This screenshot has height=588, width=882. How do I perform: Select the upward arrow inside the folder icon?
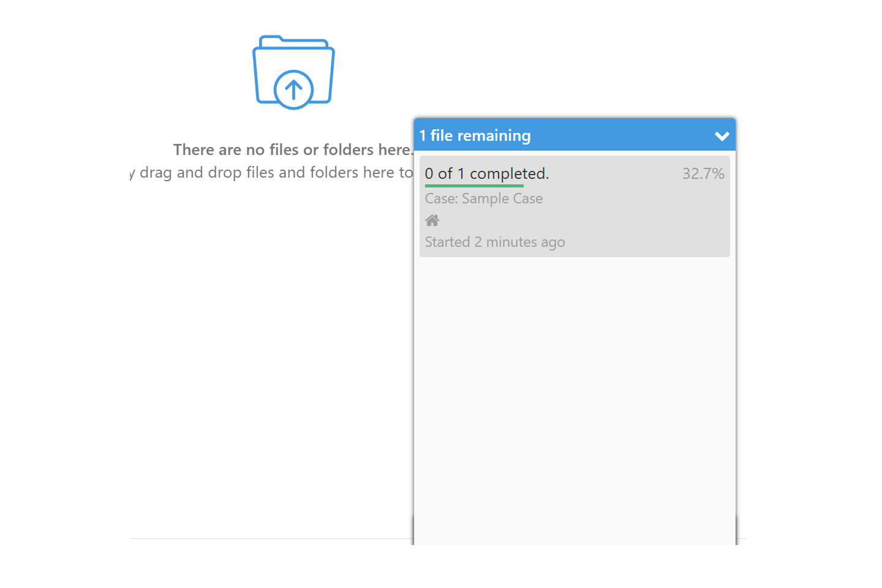pos(293,88)
